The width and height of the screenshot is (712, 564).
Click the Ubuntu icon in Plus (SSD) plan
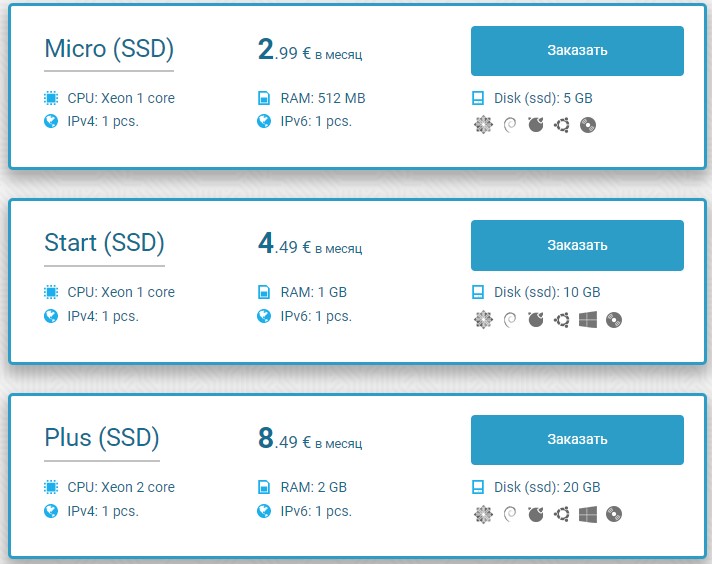pos(562,514)
